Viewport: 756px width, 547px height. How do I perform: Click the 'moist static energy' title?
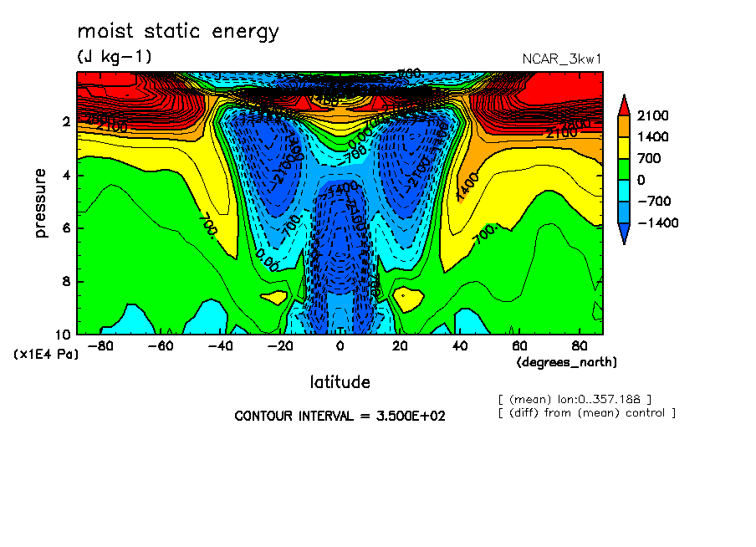[x=178, y=32]
